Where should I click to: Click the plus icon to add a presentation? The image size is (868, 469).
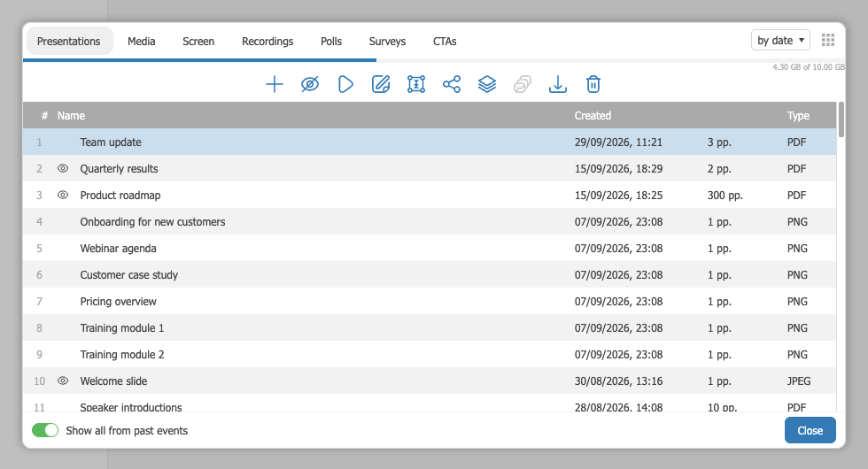(274, 85)
